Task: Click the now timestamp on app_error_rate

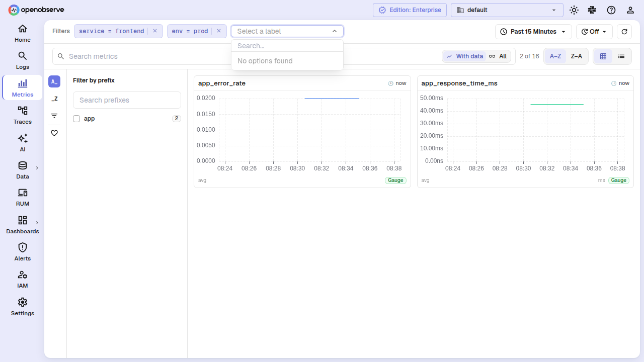Action: tap(397, 83)
